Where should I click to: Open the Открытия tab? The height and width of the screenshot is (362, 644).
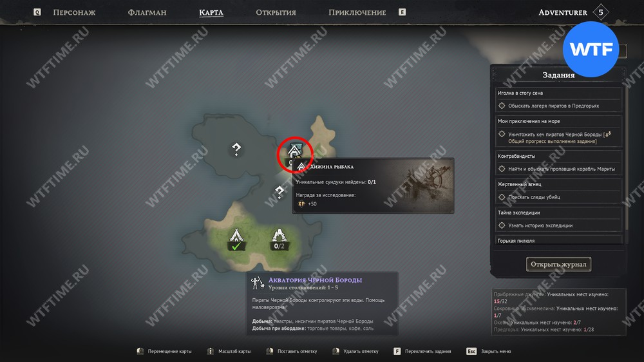pyautogui.click(x=276, y=12)
